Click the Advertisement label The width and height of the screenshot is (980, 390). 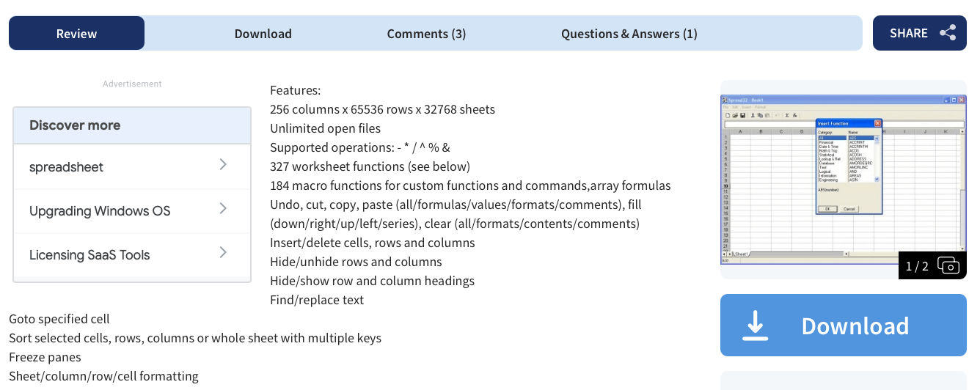point(132,84)
